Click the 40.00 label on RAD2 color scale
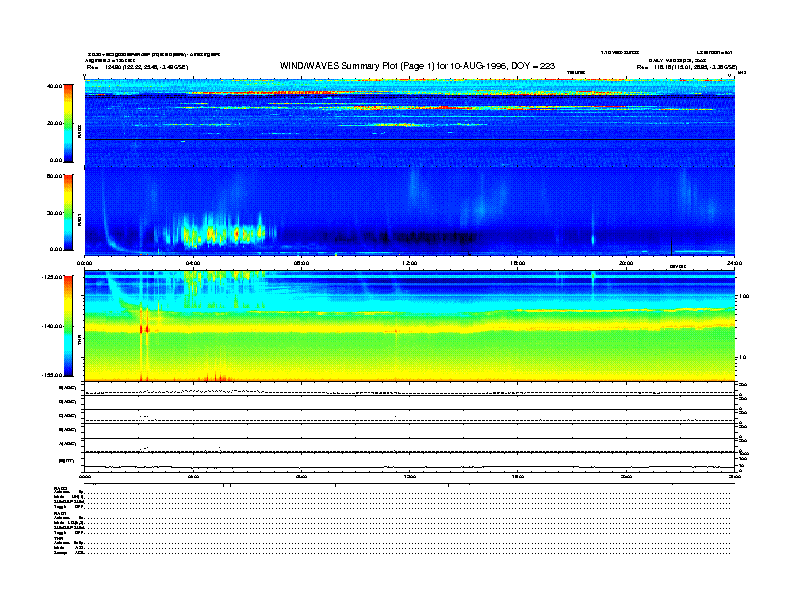This screenshot has width=792, height=612. [55, 86]
